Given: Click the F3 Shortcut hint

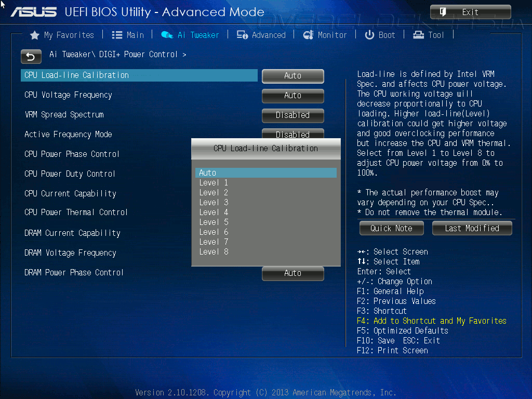Looking at the screenshot, I should pyautogui.click(x=382, y=311).
